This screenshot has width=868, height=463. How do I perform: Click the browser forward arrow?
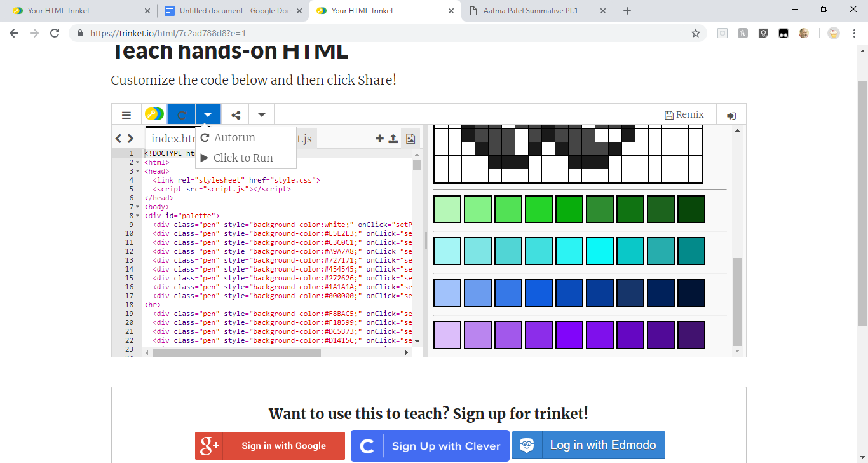(x=34, y=33)
